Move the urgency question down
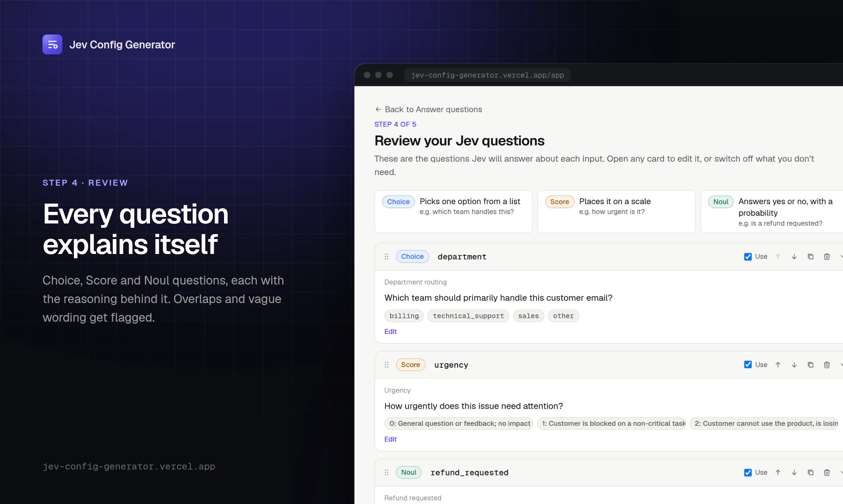The width and height of the screenshot is (843, 504). [794, 365]
